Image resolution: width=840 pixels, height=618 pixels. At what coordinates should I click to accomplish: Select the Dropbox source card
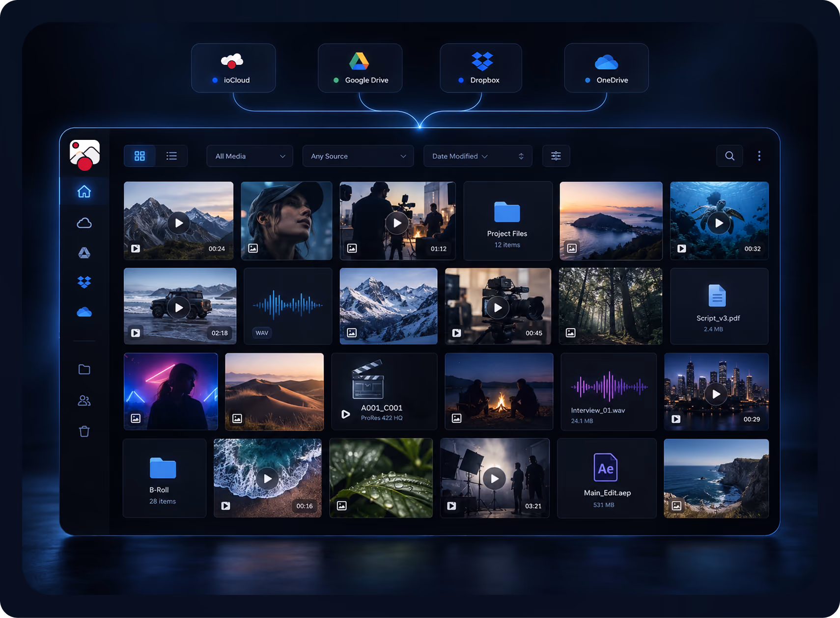481,68
